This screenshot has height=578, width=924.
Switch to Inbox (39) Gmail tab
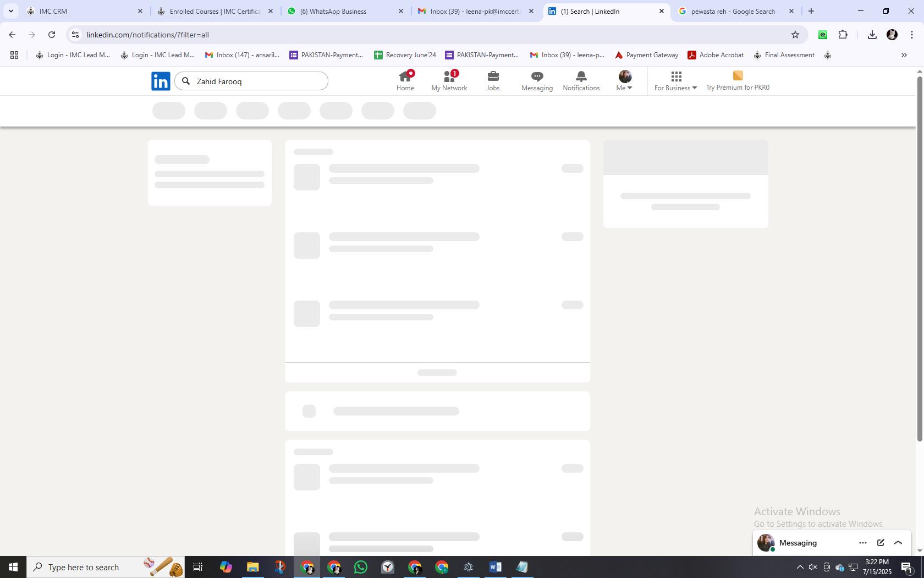tap(476, 11)
